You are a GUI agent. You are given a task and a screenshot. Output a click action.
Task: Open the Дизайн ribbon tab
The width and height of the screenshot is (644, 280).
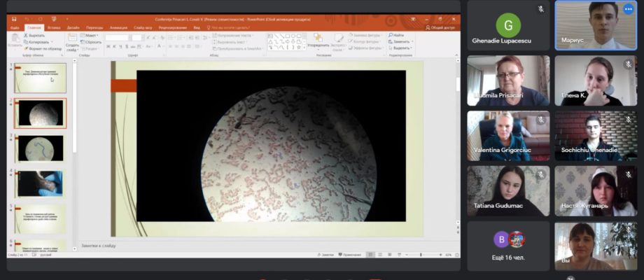coord(73,28)
